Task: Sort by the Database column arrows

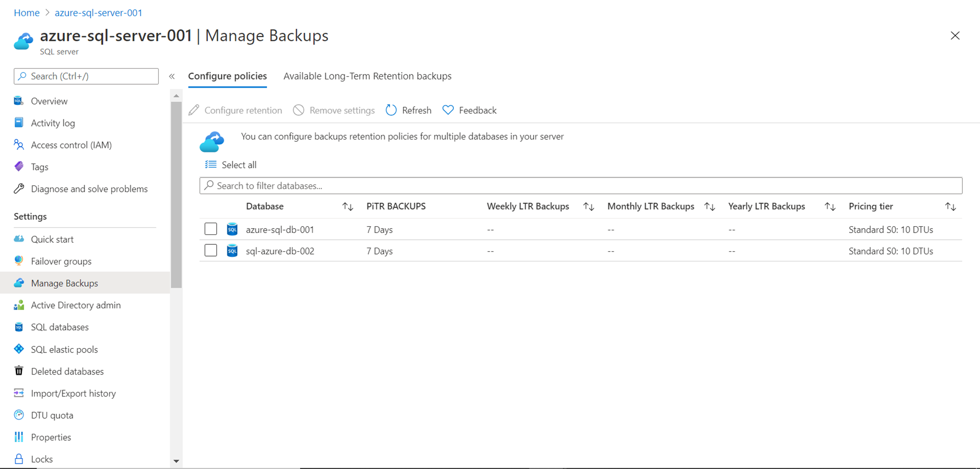Action: [x=347, y=207]
